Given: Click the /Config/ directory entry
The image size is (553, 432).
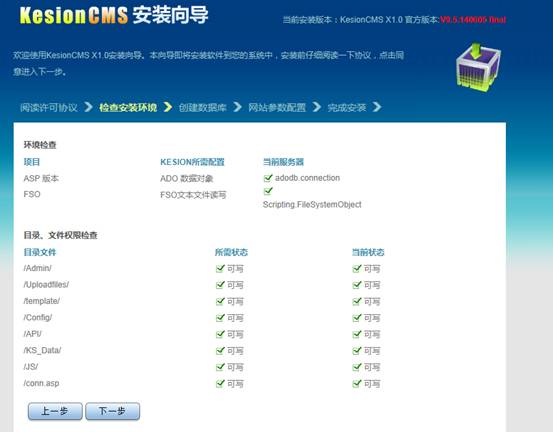Looking at the screenshot, I should pos(38,317).
